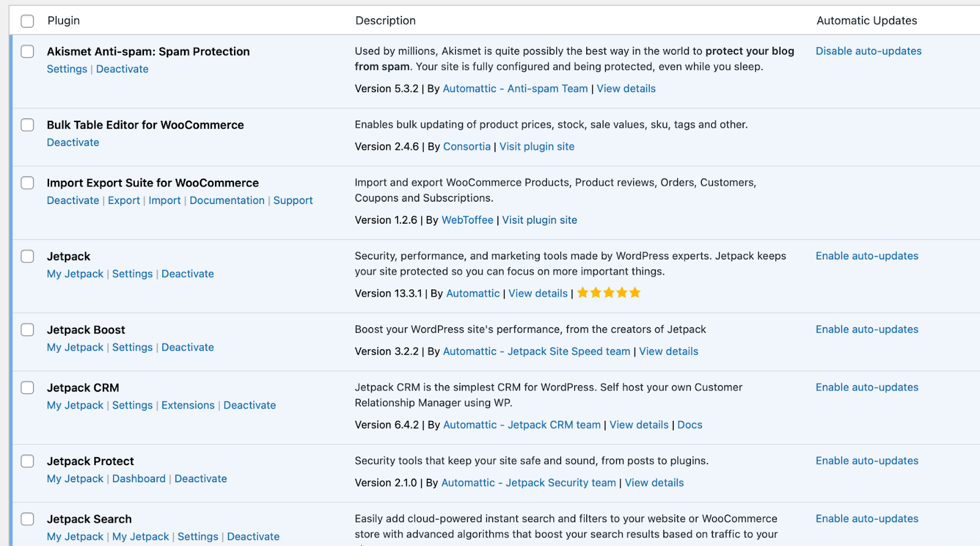Deactivate Jetpack Boost

pyautogui.click(x=188, y=348)
